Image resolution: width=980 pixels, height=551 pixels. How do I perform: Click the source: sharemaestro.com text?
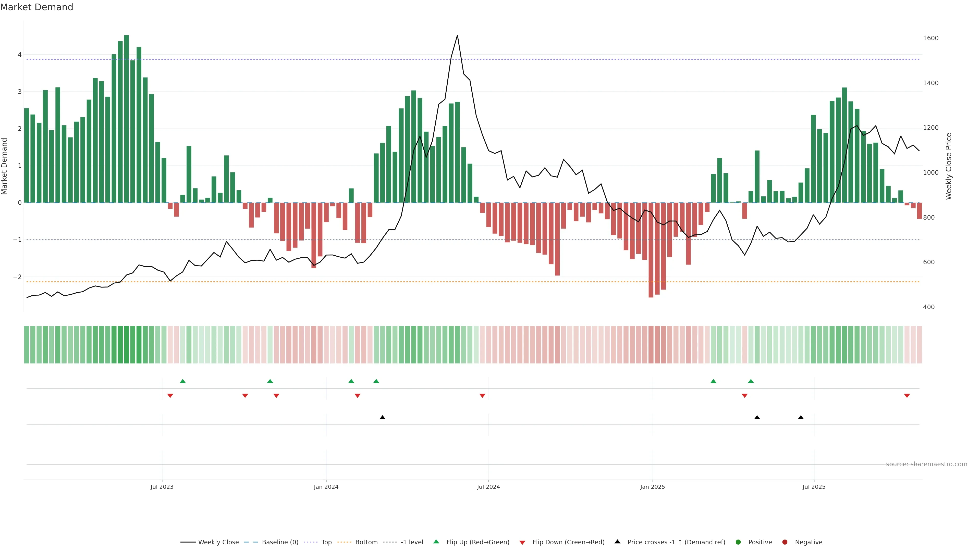[926, 464]
